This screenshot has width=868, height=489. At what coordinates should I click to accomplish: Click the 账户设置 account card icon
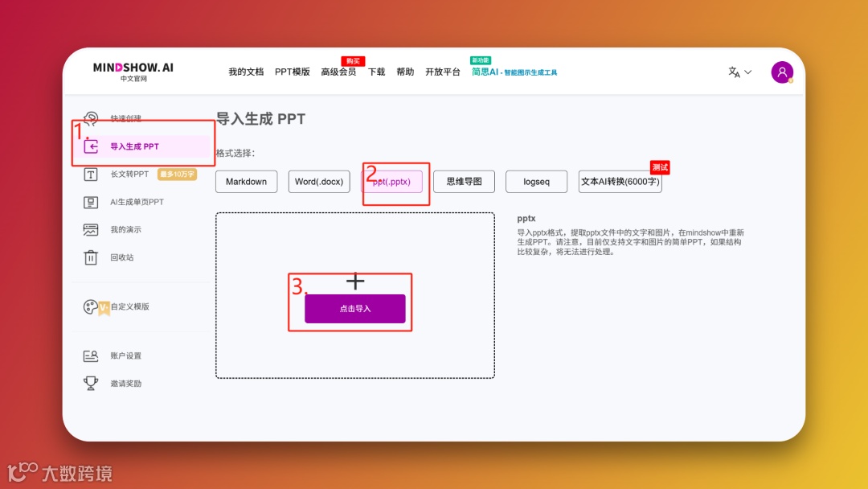pyautogui.click(x=91, y=356)
